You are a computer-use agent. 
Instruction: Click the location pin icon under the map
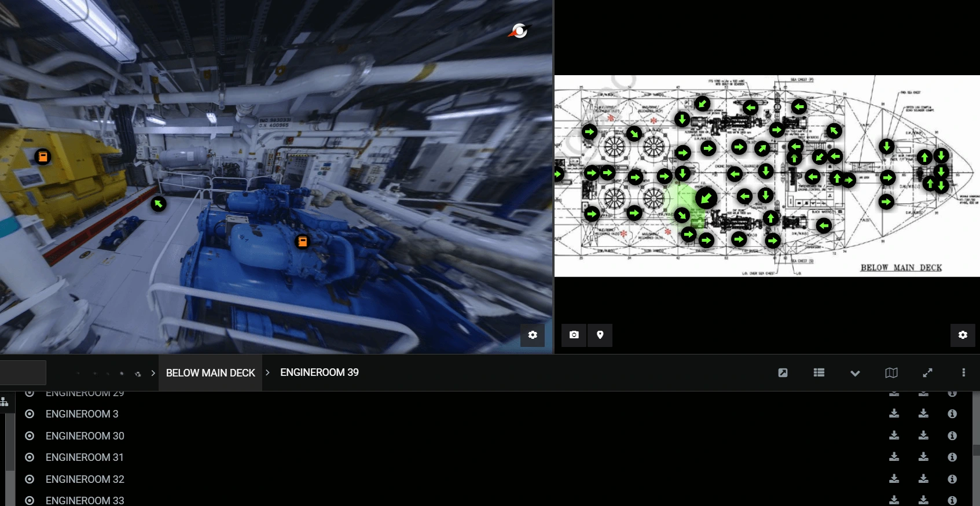[x=600, y=335]
